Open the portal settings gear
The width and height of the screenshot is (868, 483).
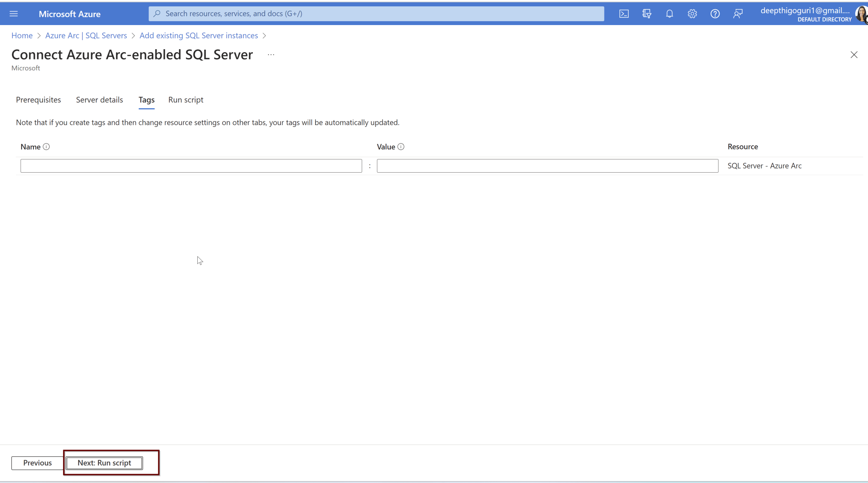692,13
